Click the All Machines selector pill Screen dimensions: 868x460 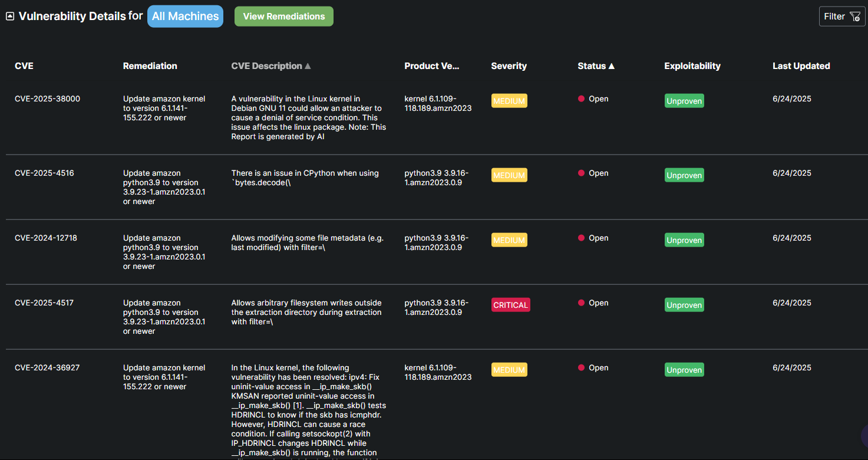tap(185, 17)
